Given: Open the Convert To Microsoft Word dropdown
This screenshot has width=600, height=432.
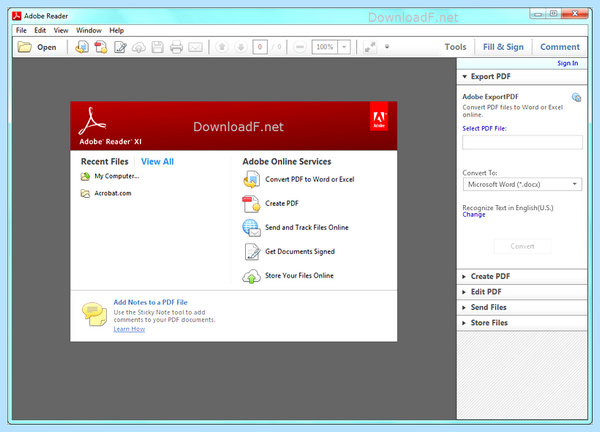Looking at the screenshot, I should [x=522, y=184].
